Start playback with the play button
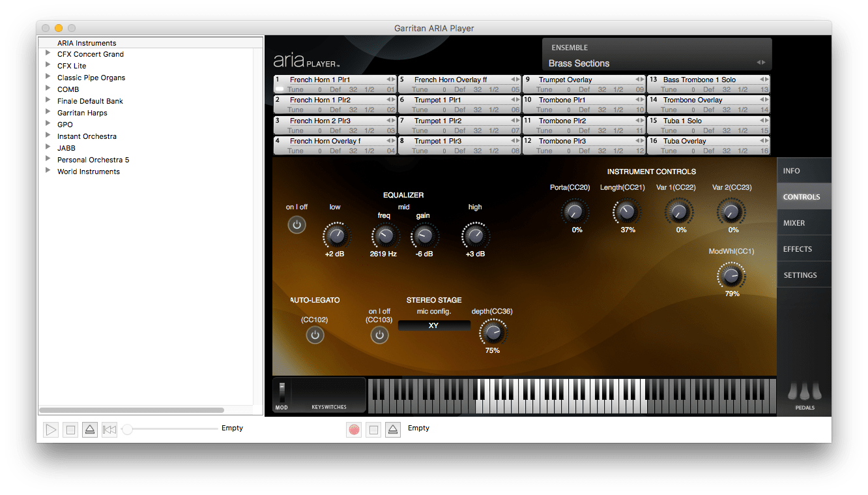Screen dimensions: 868x495 51,429
